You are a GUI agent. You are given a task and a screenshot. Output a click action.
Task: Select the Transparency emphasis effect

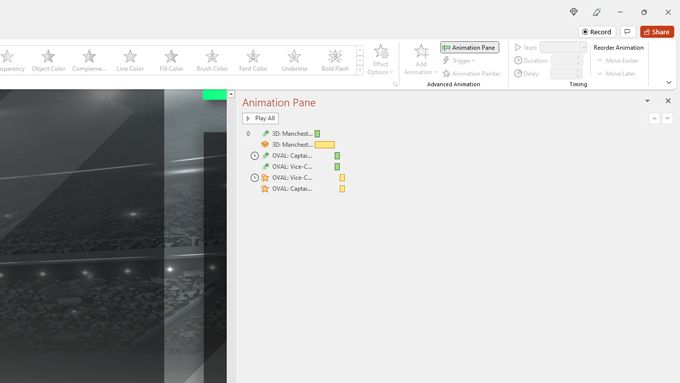[11, 60]
